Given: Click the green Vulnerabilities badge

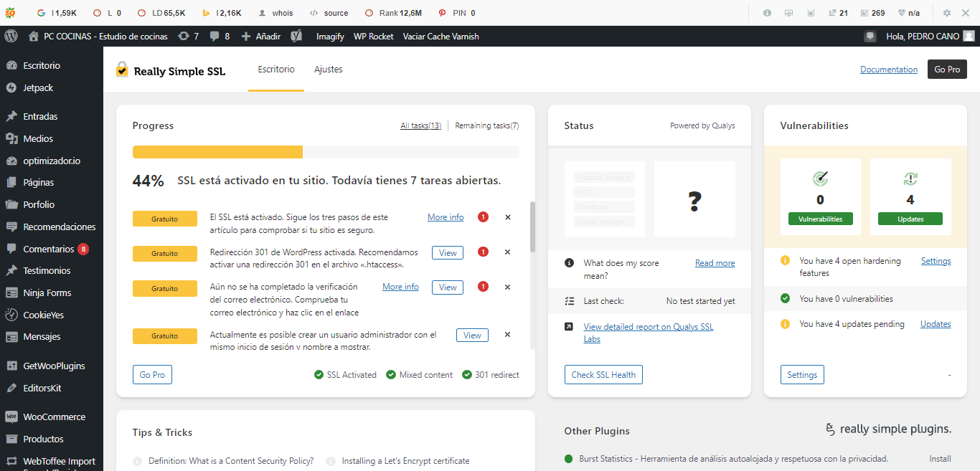Looking at the screenshot, I should (x=820, y=219).
